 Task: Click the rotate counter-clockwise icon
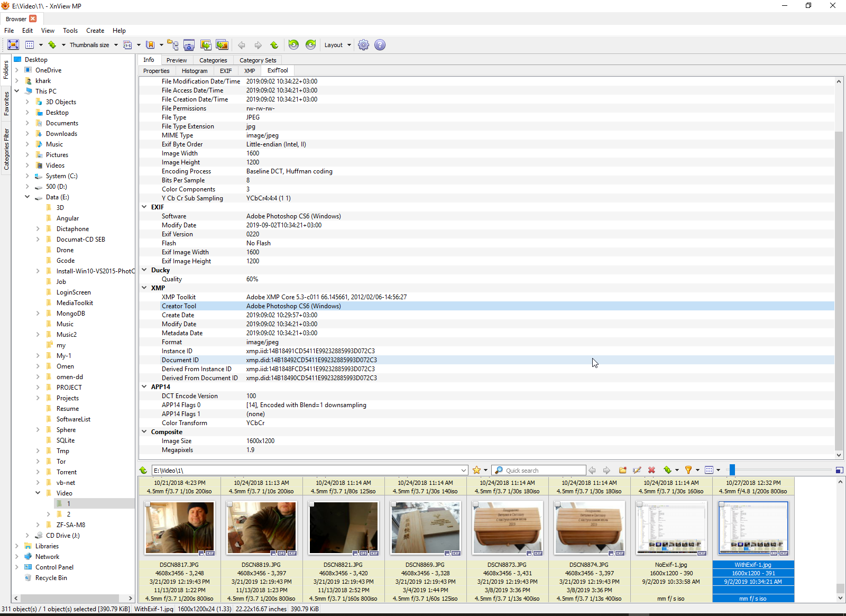(x=293, y=45)
